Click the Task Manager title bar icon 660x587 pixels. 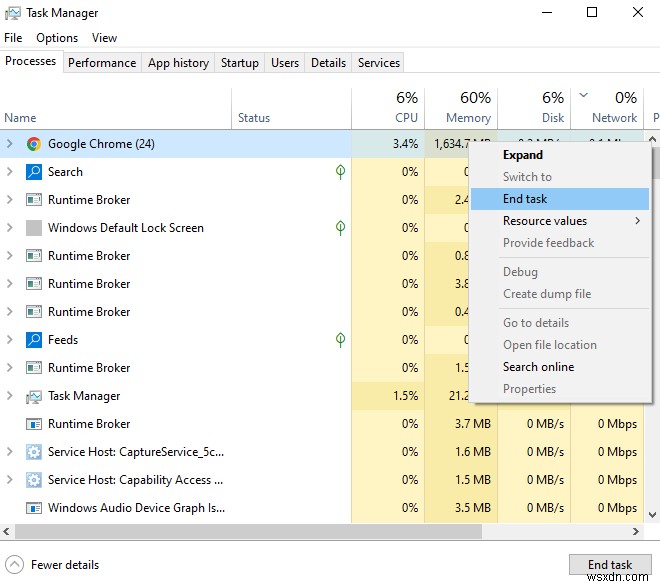pyautogui.click(x=13, y=13)
